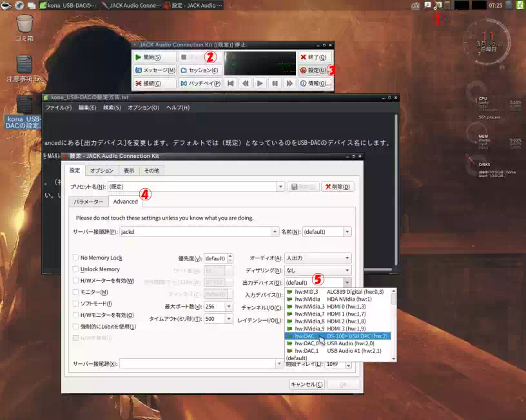This screenshot has height=420, width=526.
Task: Enable the ソフトモード(f) checkbox
Action: [75, 303]
